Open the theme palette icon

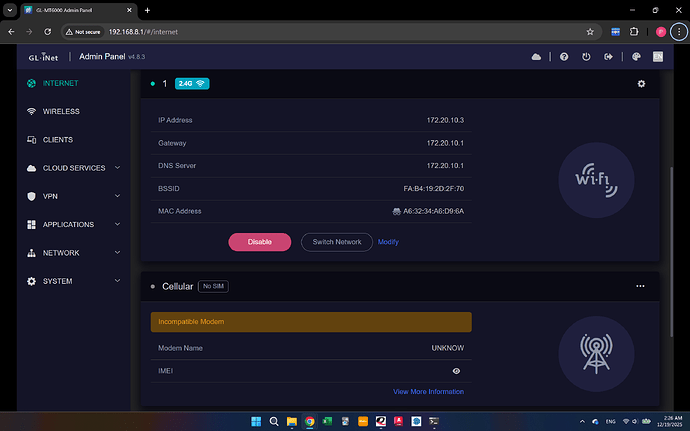636,58
